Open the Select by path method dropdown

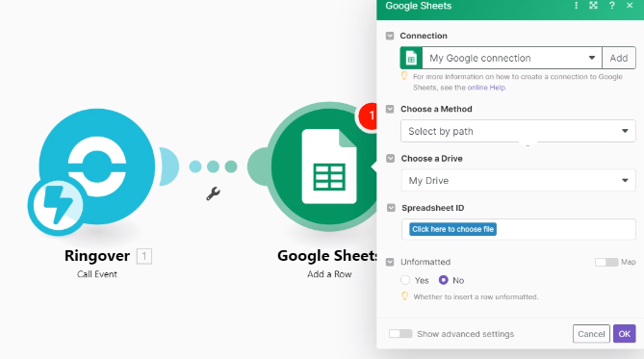518,131
